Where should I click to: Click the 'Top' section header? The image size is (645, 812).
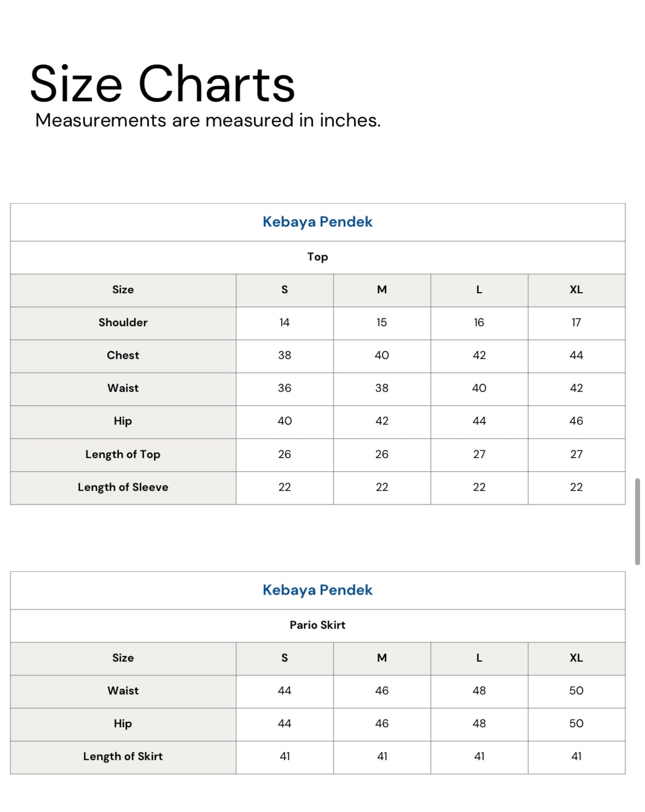pyautogui.click(x=317, y=257)
